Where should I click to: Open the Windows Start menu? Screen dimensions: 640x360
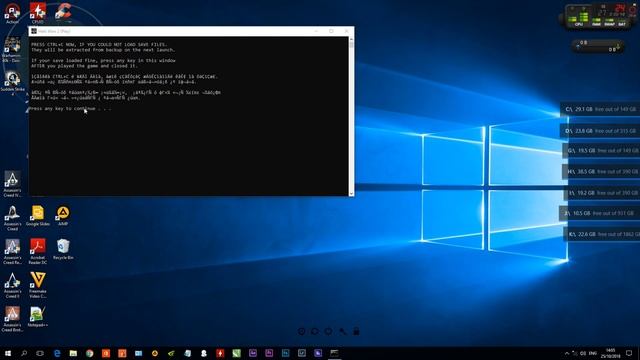click(x=8, y=353)
